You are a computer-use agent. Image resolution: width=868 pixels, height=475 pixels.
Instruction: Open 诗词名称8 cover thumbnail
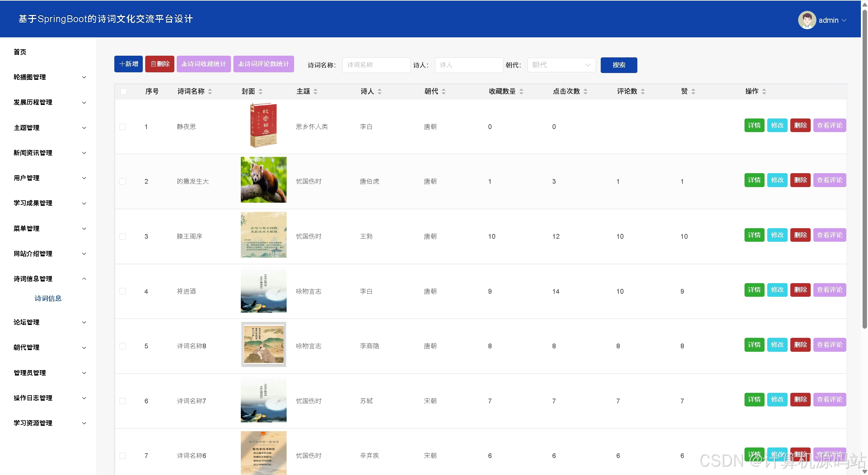coord(264,344)
